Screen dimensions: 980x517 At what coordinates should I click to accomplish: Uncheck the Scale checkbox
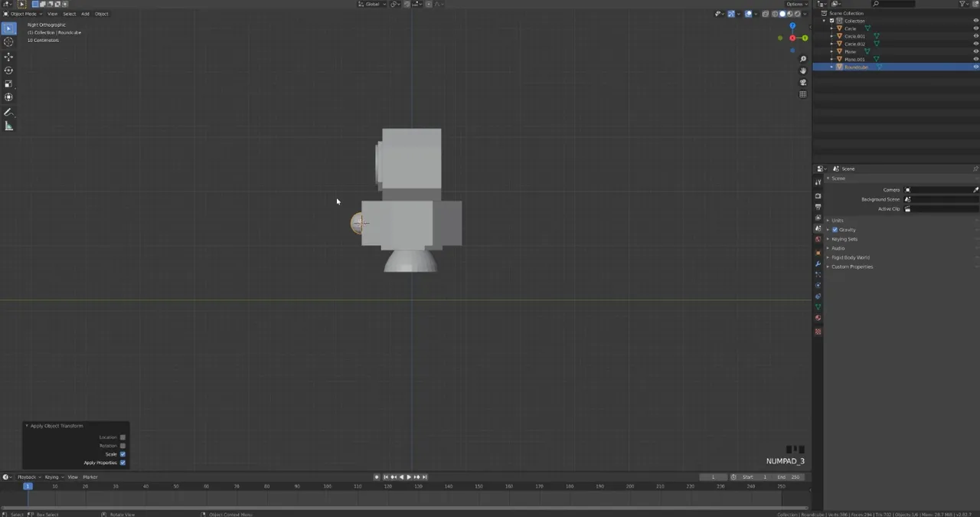[x=122, y=454]
